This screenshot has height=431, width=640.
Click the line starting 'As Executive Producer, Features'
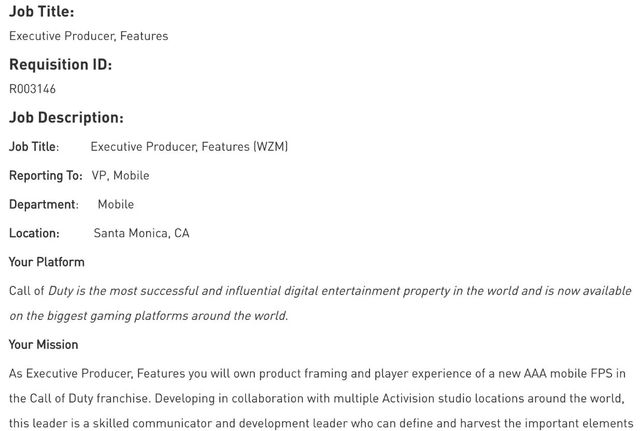click(317, 373)
